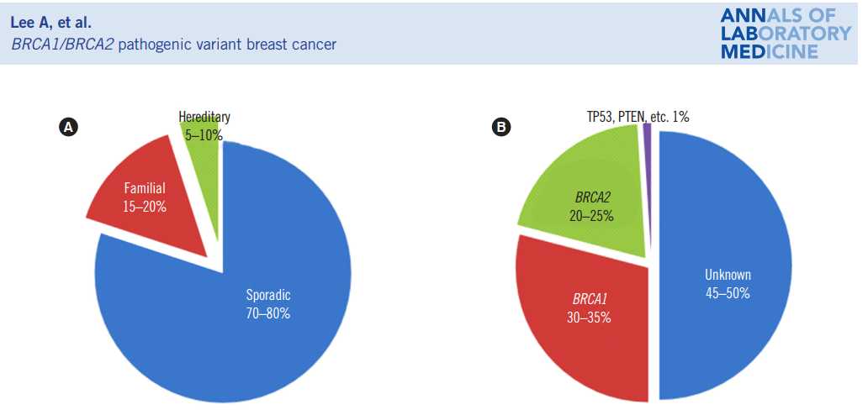Click the BRCA1/BRCA2 pathogenic variant title
The image size is (868, 415).
pos(173,44)
